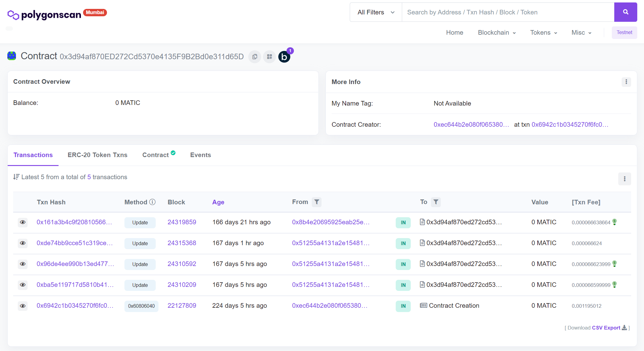Viewport: 644px width, 351px height.
Task: Click contract file icon in row 24310209
Action: pyautogui.click(x=422, y=284)
